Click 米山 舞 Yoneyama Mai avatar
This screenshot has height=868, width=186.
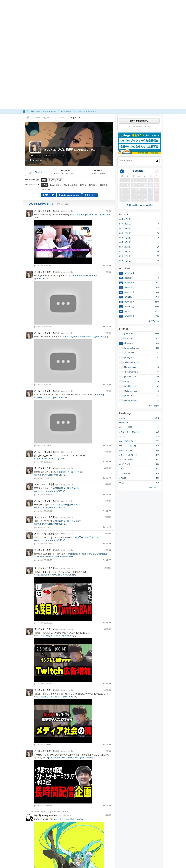pyautogui.click(x=29, y=818)
